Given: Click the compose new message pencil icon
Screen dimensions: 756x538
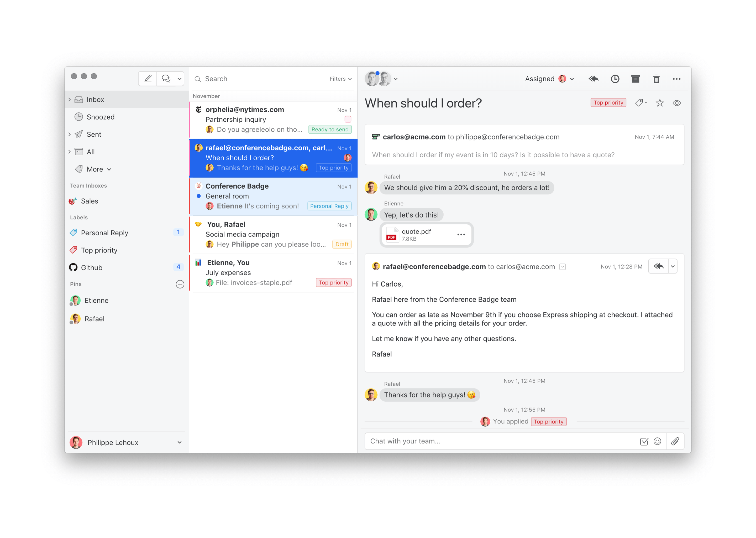Looking at the screenshot, I should 148,79.
